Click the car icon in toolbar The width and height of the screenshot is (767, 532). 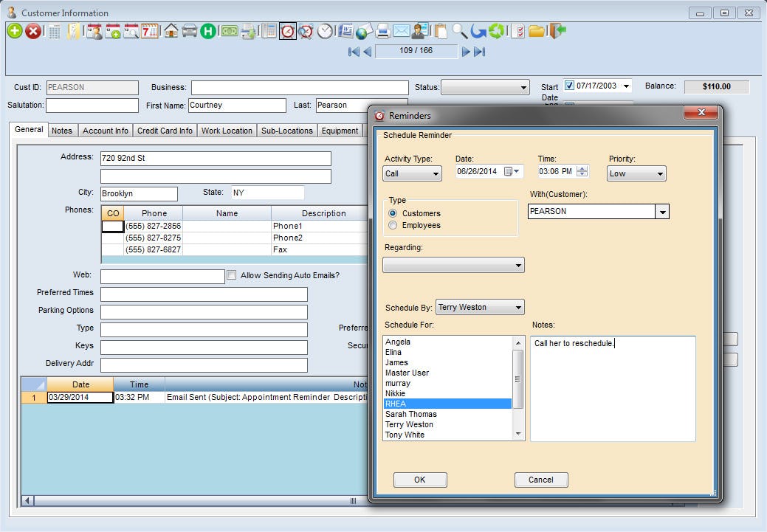coord(190,31)
